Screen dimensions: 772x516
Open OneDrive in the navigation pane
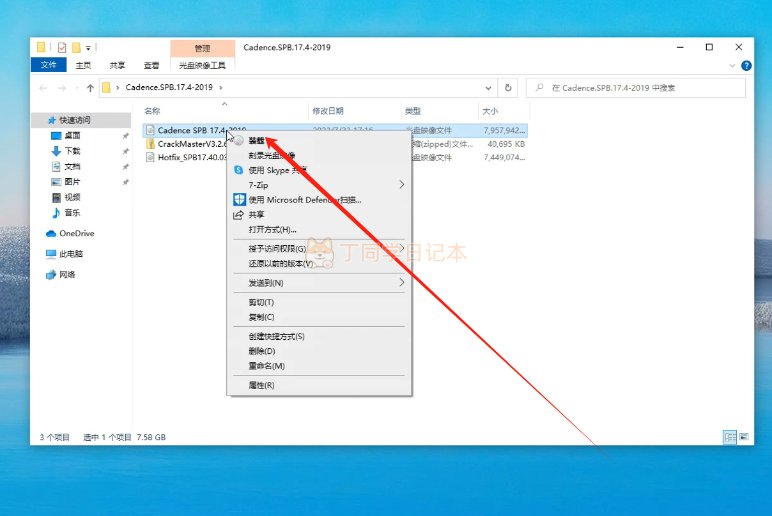[x=76, y=233]
